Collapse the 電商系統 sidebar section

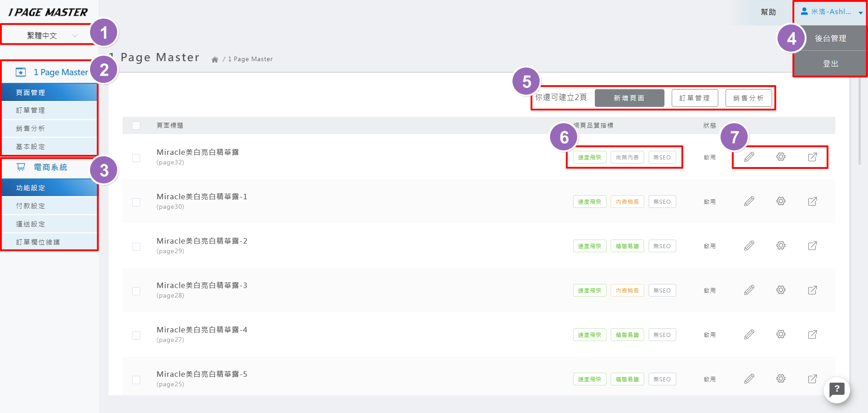coord(50,168)
